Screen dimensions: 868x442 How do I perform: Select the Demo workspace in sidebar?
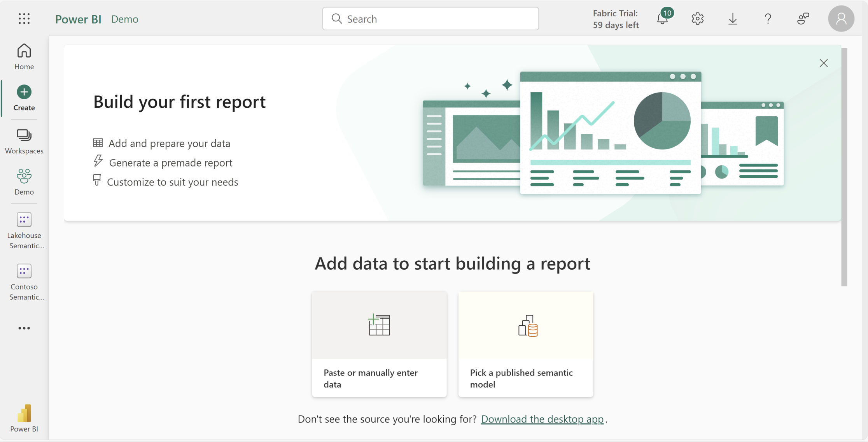pyautogui.click(x=24, y=182)
